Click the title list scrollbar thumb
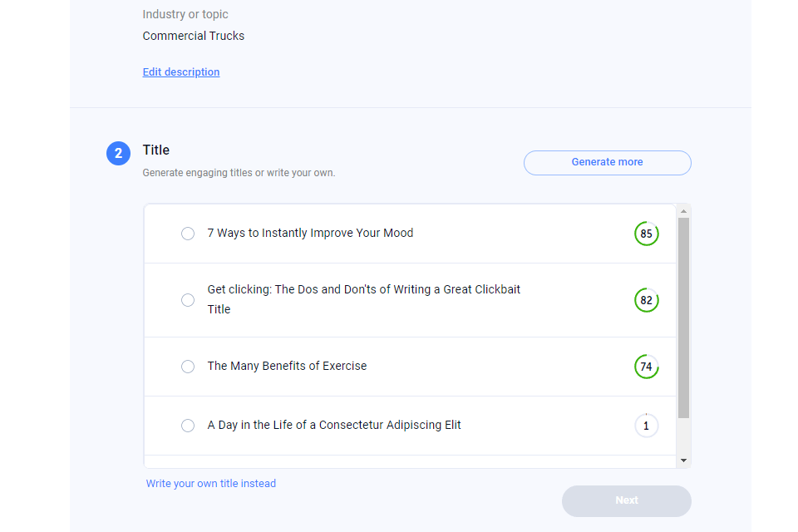 683,316
